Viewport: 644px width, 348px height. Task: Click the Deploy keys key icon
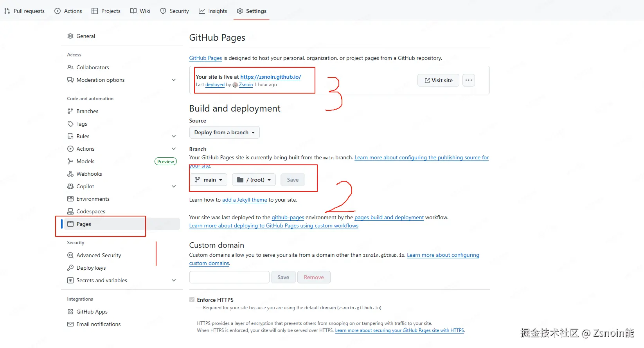[70, 268]
